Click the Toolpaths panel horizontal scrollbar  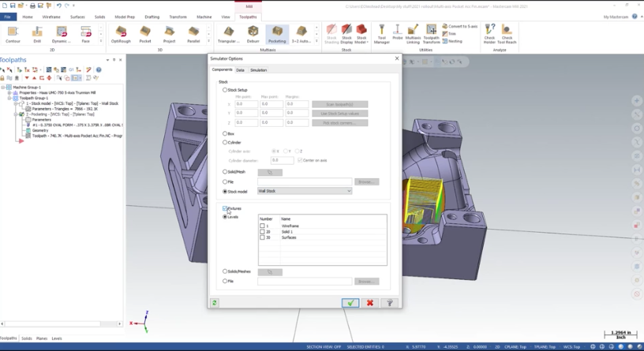[x=62, y=323]
